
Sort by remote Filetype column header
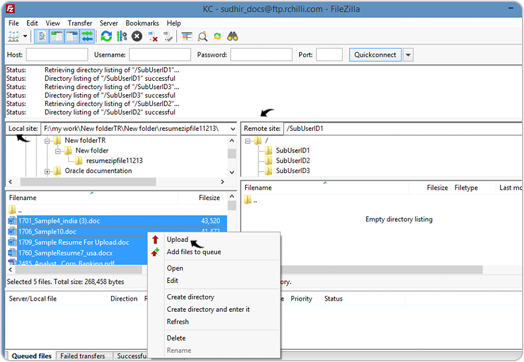click(x=473, y=188)
